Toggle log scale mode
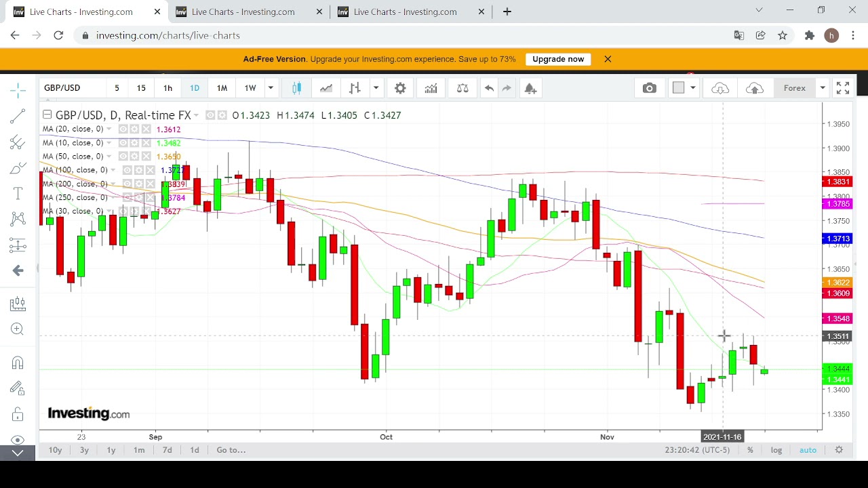868x488 pixels. (x=776, y=450)
